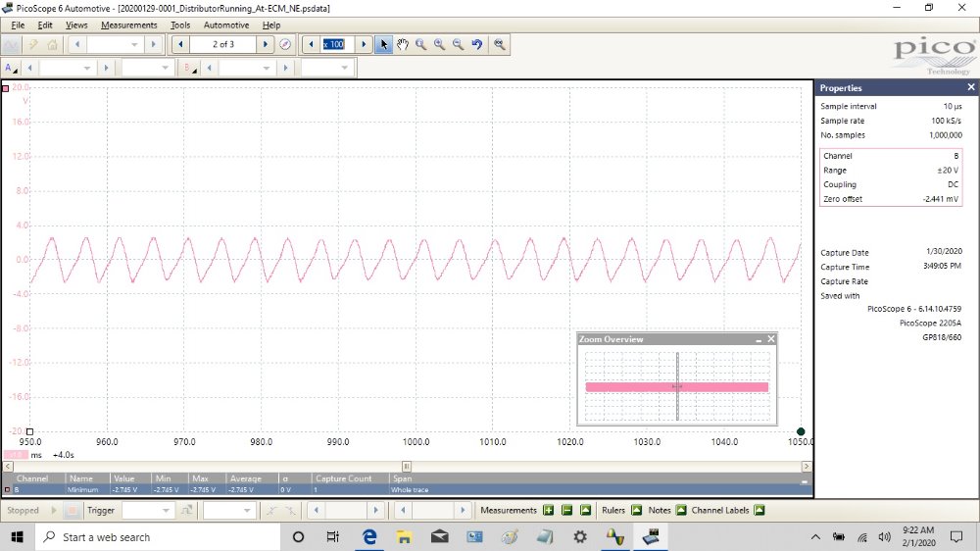Open the Windows Start menu
The height and width of the screenshot is (551, 980).
click(x=18, y=536)
